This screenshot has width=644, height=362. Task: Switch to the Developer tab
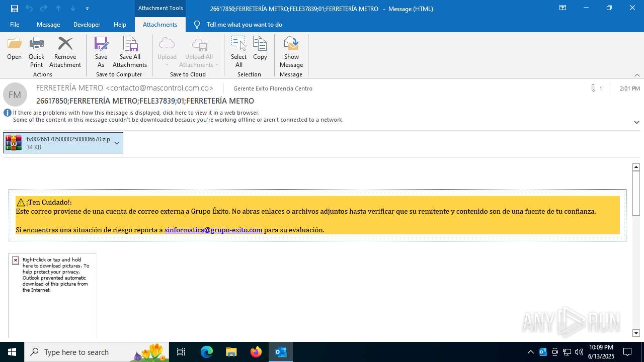(87, 25)
